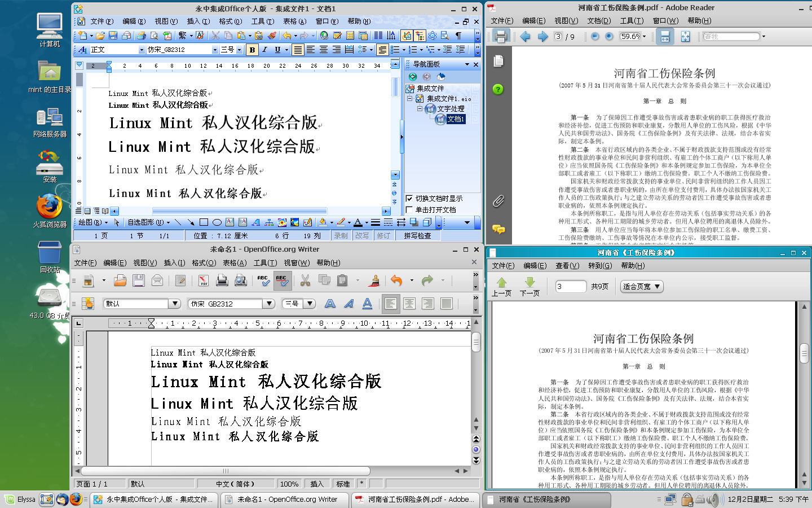Click Save icon in EIOffice toolbar
Screen dimensions: 812x508
point(113,36)
